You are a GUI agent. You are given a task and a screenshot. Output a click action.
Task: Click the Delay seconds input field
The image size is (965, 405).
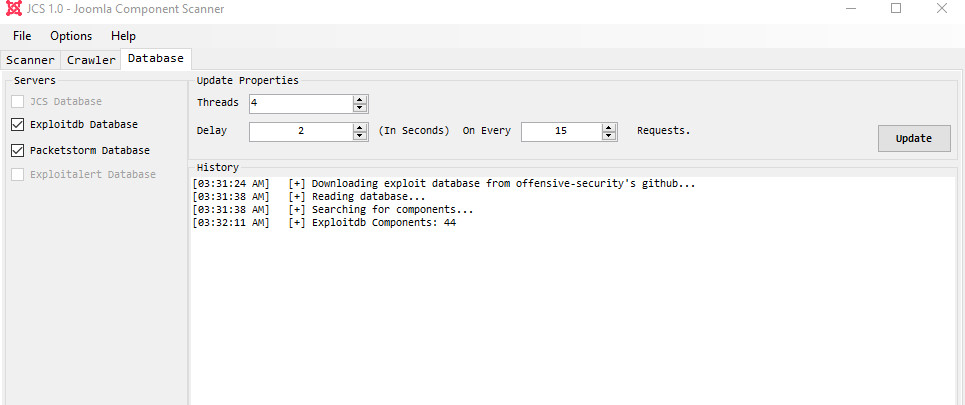[x=301, y=132]
